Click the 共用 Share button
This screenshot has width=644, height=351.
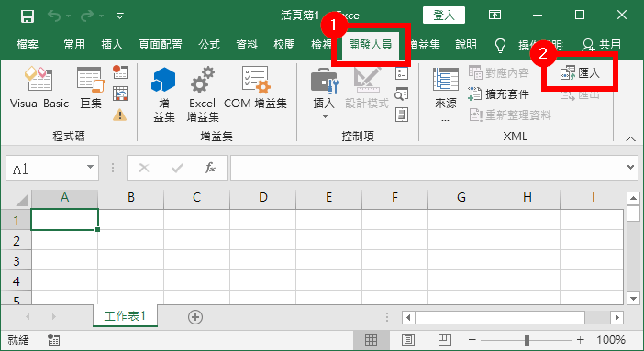tap(602, 44)
